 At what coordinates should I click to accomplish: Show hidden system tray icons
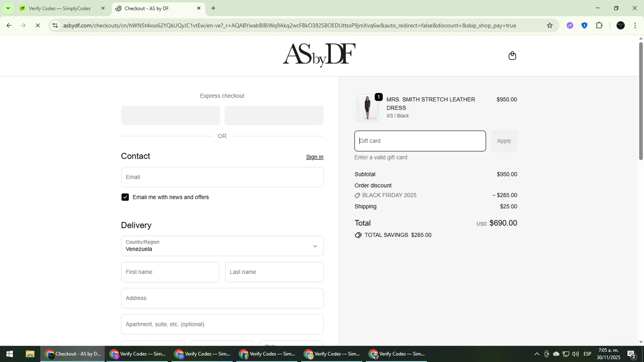[x=537, y=354]
